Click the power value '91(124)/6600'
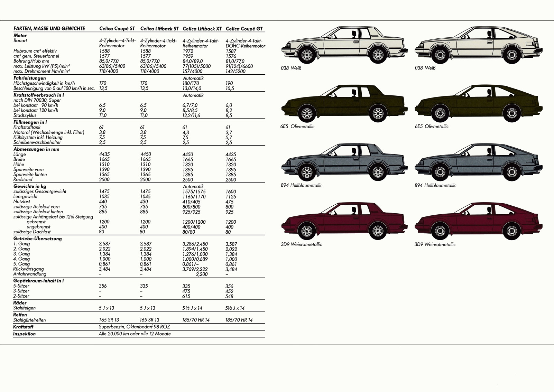 click(239, 66)
